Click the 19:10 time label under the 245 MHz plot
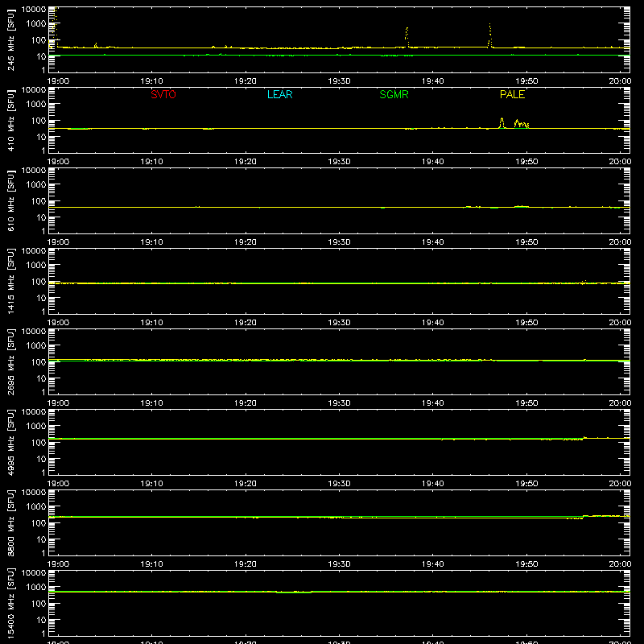 (151, 81)
